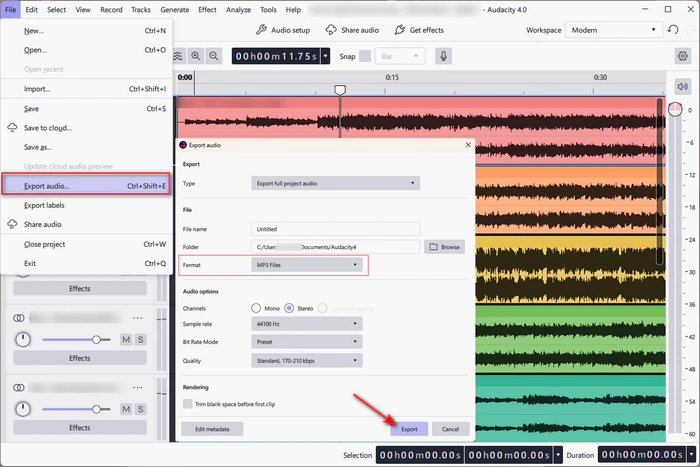Screen dimensions: 700x467
Task: Click the Audio setup wrench icon
Action: (x=261, y=30)
